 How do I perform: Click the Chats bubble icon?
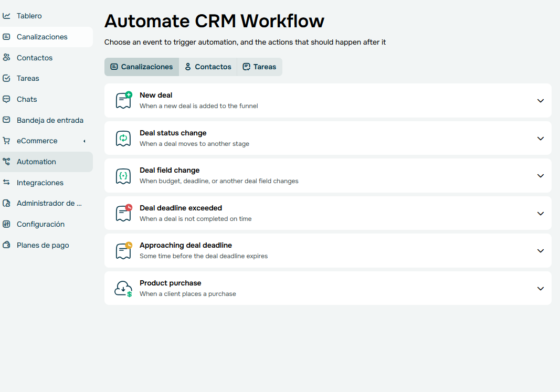pos(6,99)
